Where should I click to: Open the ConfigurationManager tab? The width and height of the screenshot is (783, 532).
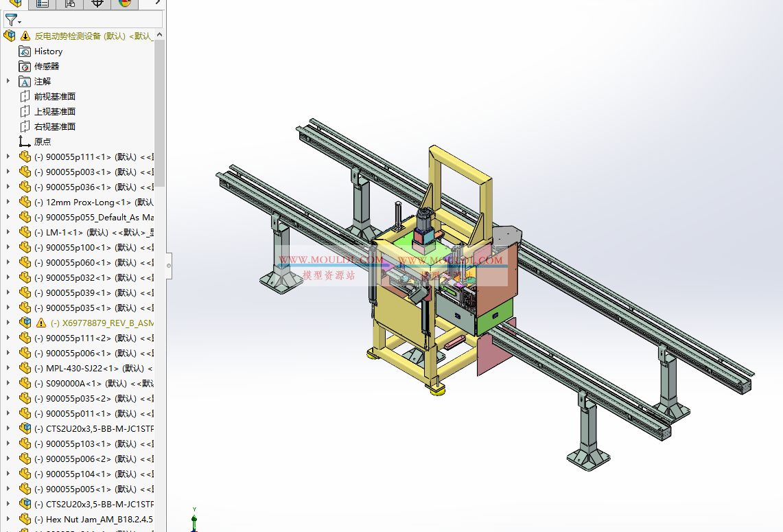coord(70,3)
